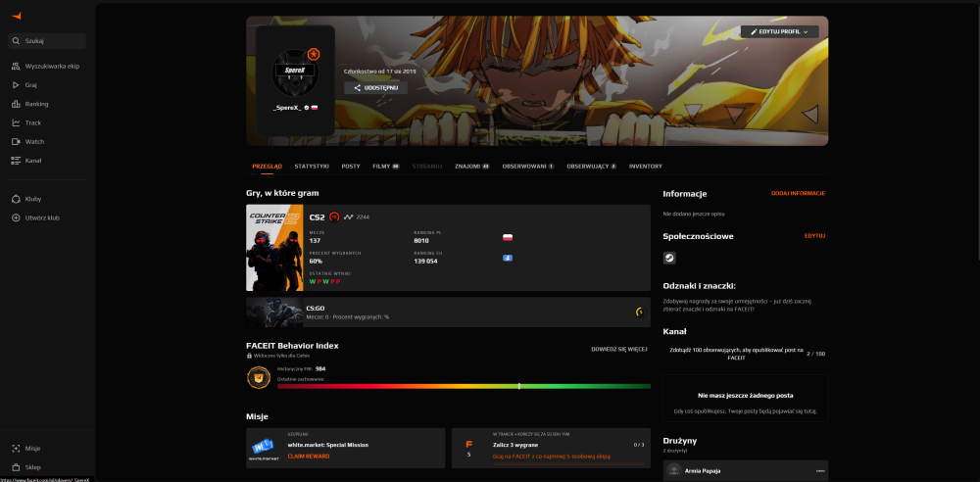Viewport: 980px width, 482px height.
Task: Click the orange star badge on avatar
Action: pyautogui.click(x=314, y=55)
